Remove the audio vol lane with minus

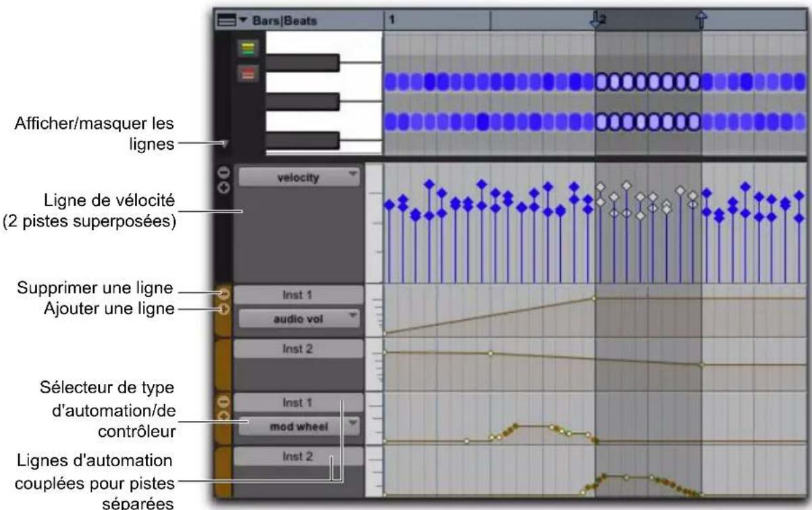(224, 294)
